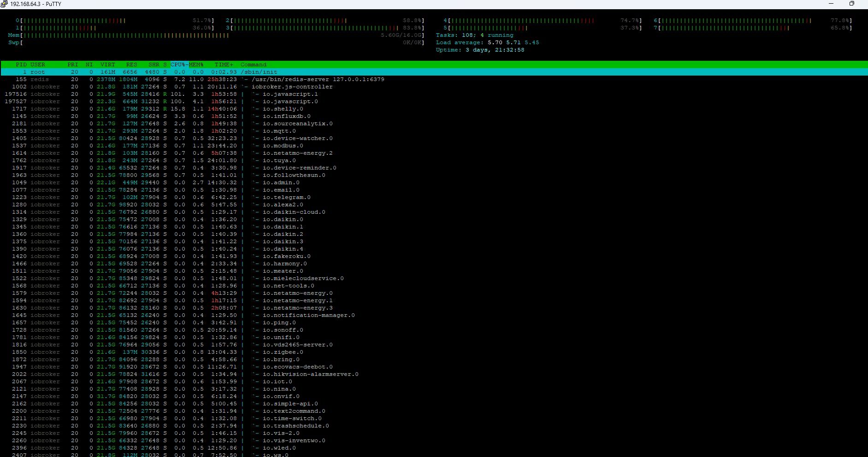
Task: Select the io.bring.0 process
Action: click(434, 359)
